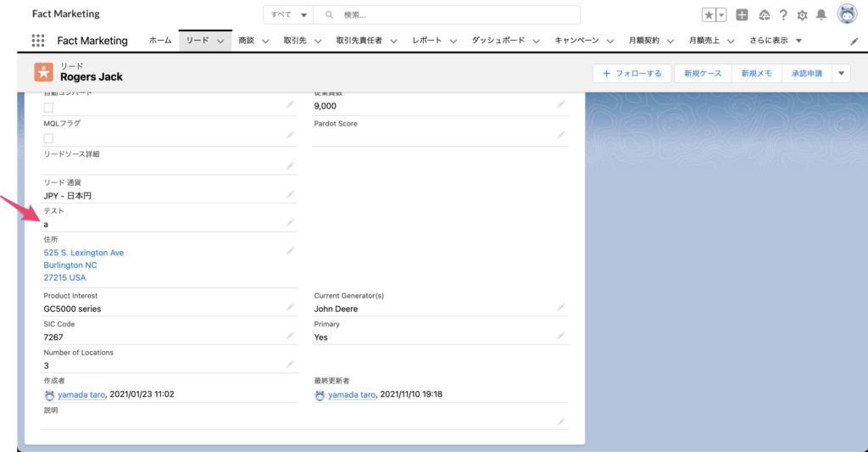The height and width of the screenshot is (452, 868).
Task: Open creator yamada taro link
Action: click(x=81, y=394)
